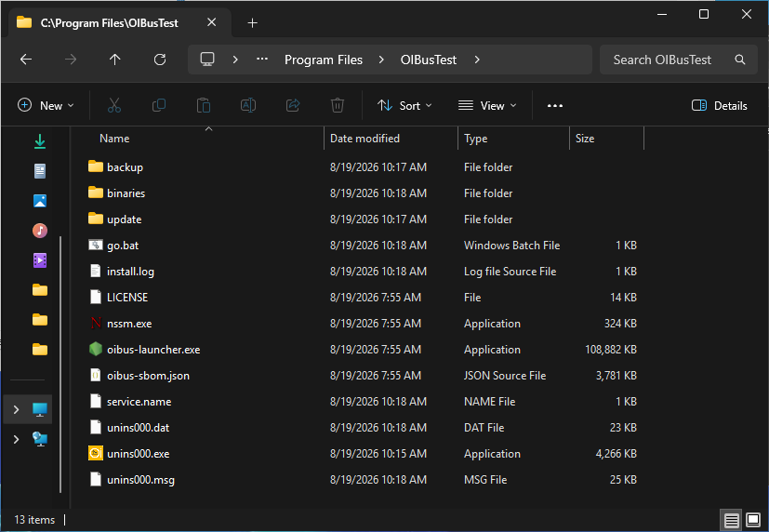Screen dimensions: 769x532
Task: Select the update folder name
Action: tap(124, 219)
